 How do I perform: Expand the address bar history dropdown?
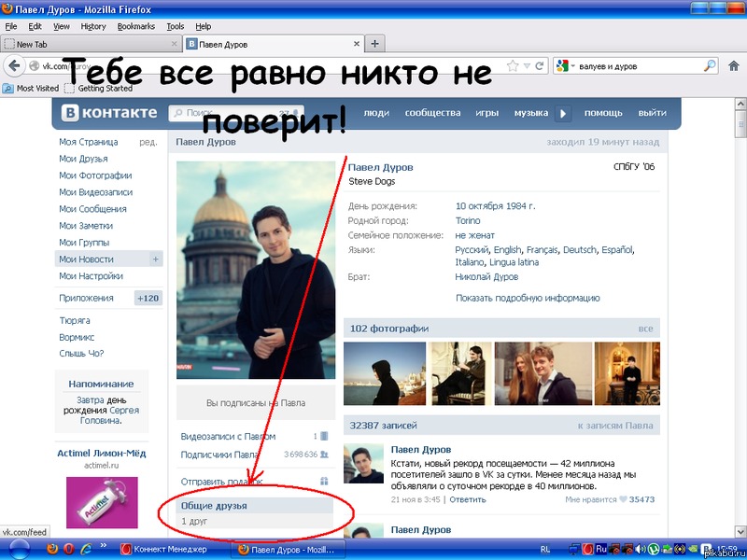tap(529, 66)
